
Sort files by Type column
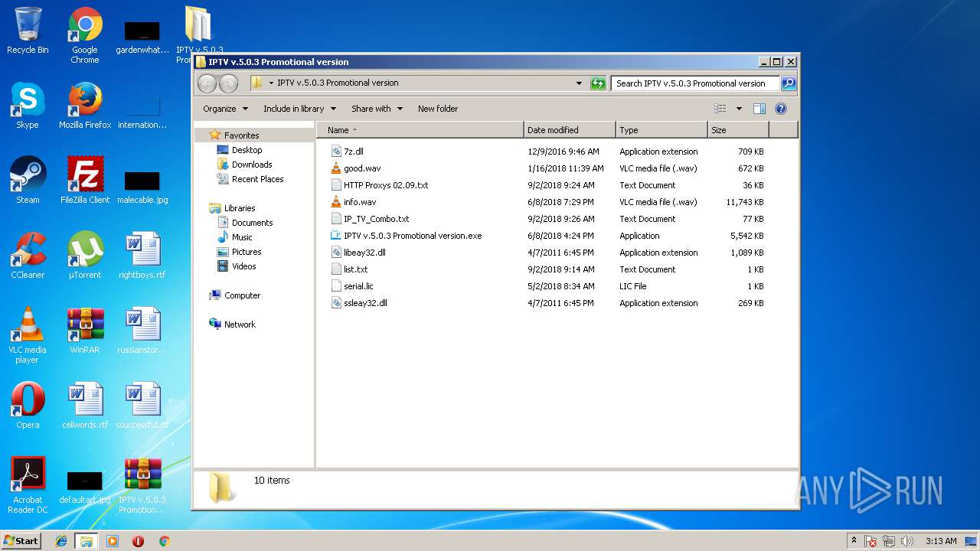(x=661, y=130)
